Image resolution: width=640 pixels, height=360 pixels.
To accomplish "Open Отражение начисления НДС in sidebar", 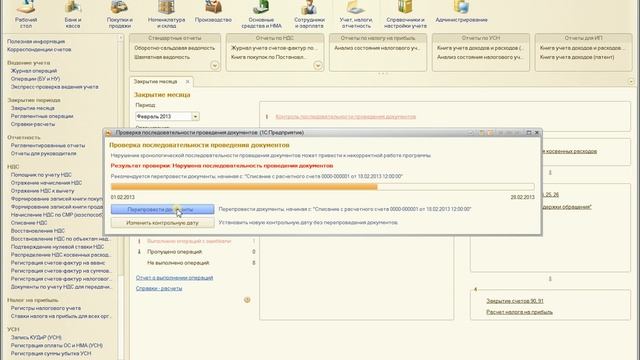I will tap(47, 183).
